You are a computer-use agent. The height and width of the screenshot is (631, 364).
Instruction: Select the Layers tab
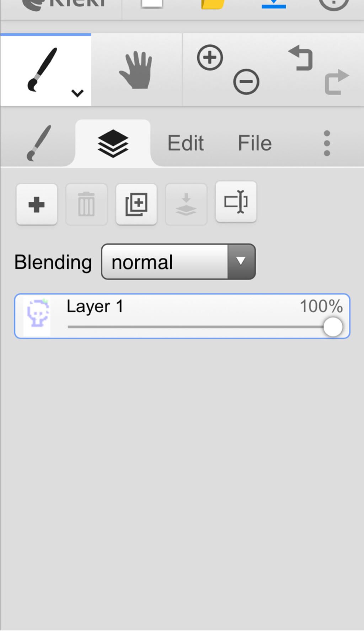[x=113, y=143]
